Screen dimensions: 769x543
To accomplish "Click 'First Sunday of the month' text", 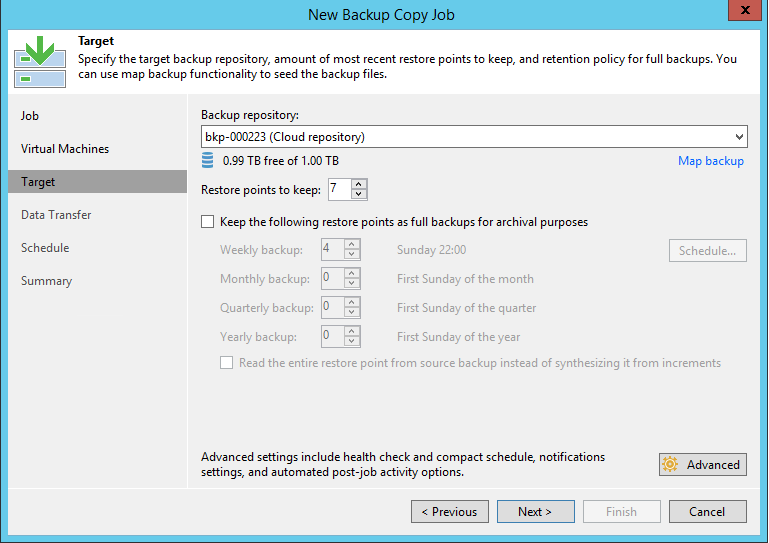I will tap(465, 279).
